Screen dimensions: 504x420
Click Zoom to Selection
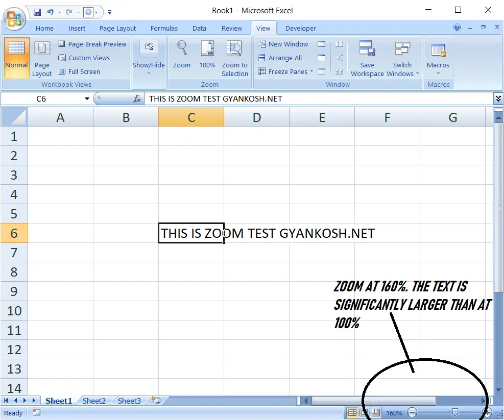[x=235, y=59]
